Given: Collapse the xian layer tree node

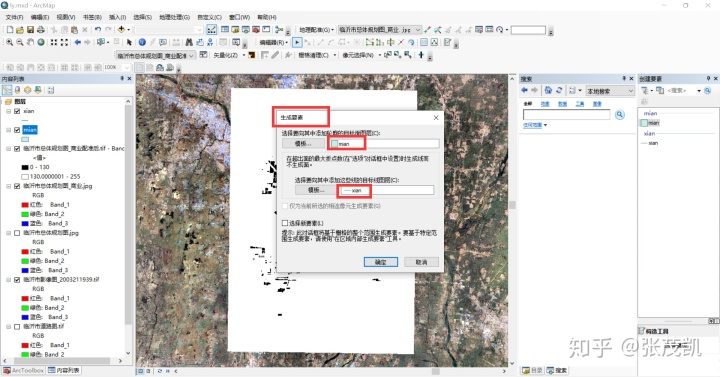Looking at the screenshot, I should tap(9, 111).
